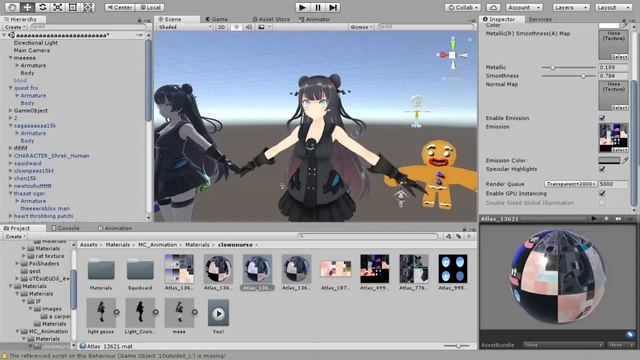Click the console warning icon in status bar
The image size is (640, 360).
pos(4,356)
